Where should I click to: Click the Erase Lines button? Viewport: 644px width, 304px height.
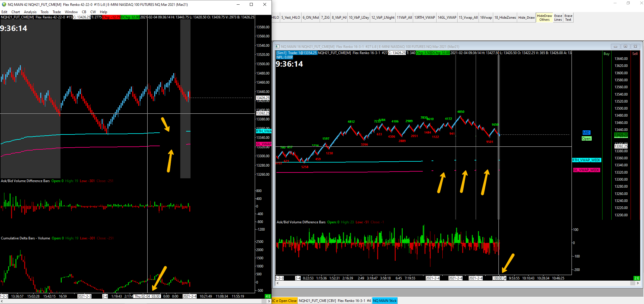point(558,18)
